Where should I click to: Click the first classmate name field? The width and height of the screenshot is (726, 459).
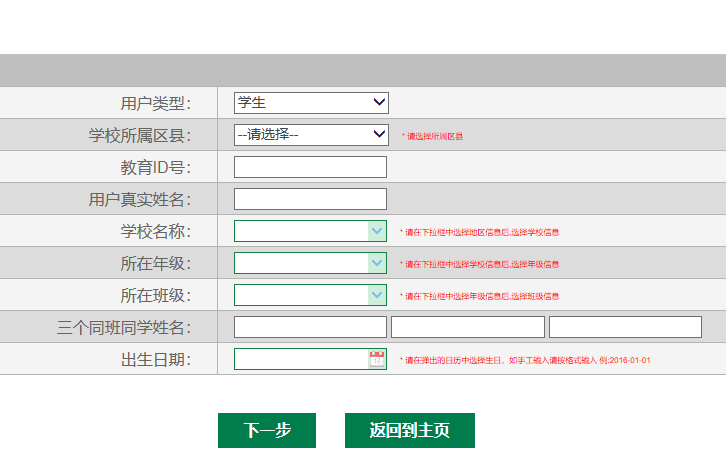310,327
